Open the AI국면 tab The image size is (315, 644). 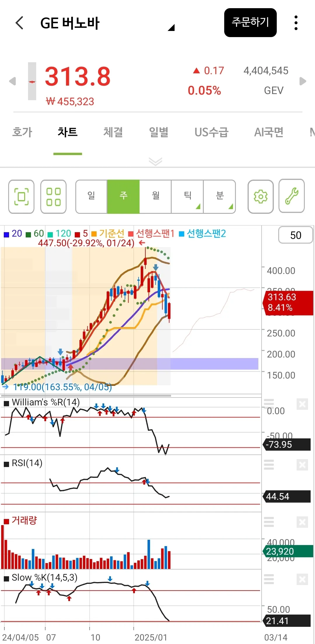point(269,132)
